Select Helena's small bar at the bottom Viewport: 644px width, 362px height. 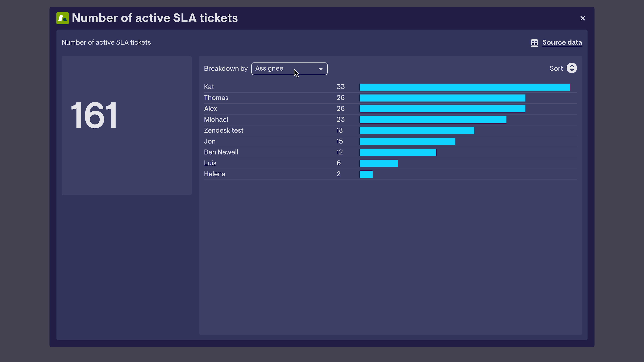(366, 174)
